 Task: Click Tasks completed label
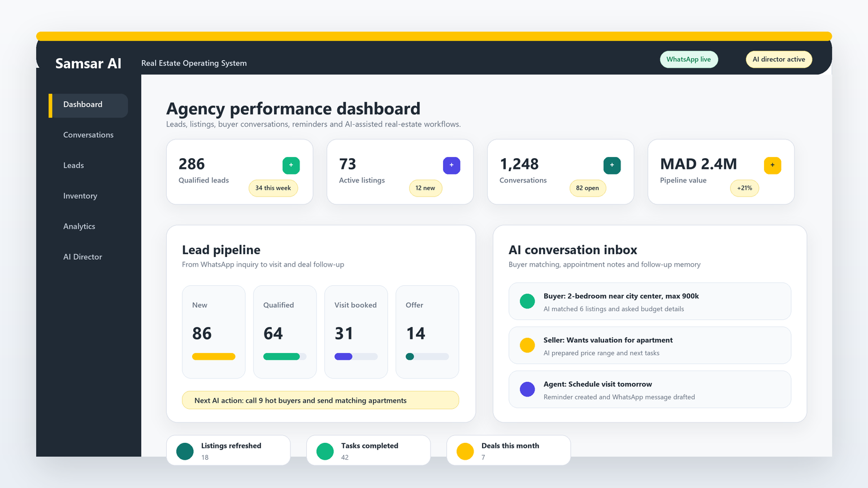coord(370,446)
